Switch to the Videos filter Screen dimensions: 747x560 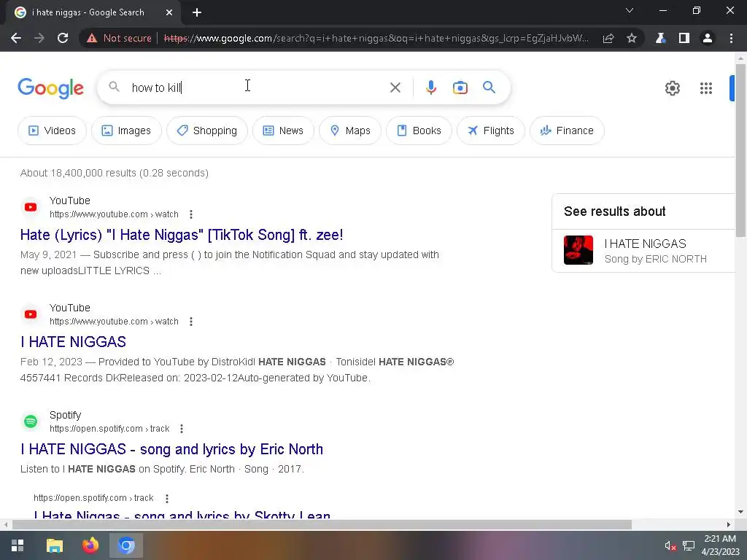click(52, 131)
